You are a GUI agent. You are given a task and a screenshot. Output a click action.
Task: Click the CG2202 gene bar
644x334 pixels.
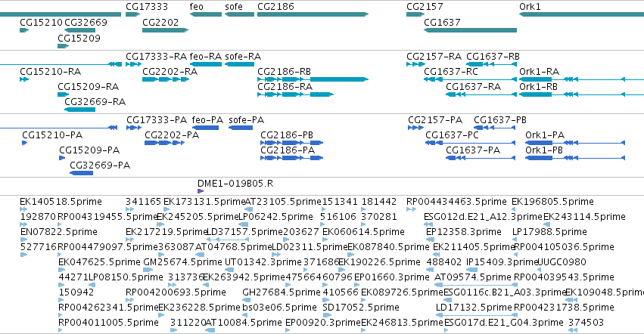(165, 30)
